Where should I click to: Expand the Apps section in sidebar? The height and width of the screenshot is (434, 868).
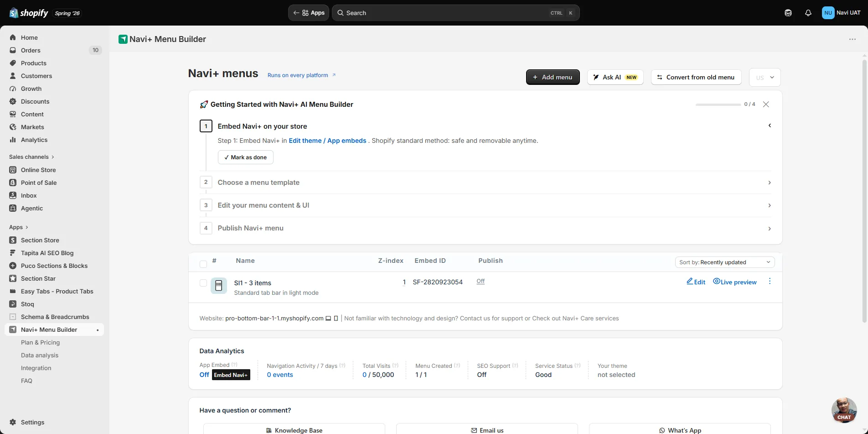point(19,227)
